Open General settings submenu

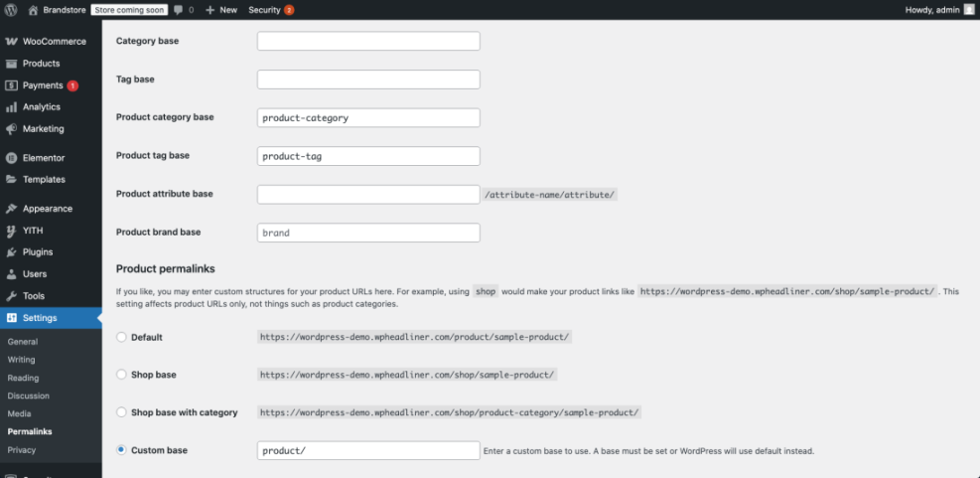[x=23, y=342]
